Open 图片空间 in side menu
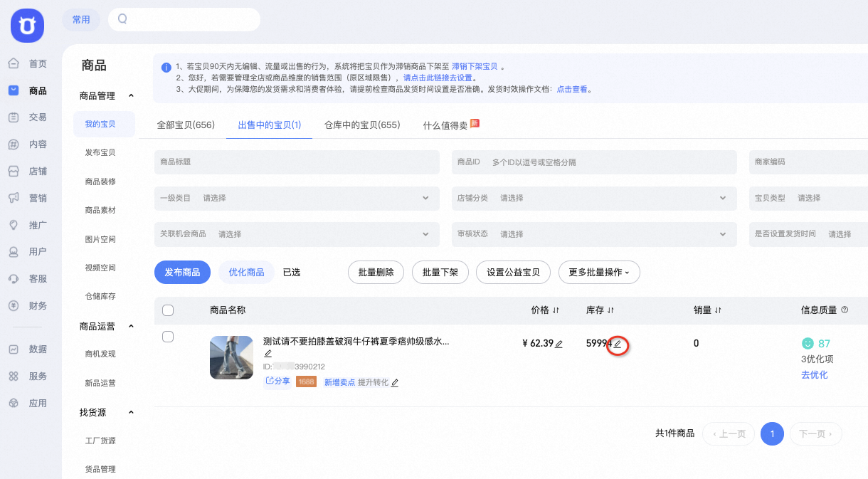Screen dimensions: 868x479 100,239
